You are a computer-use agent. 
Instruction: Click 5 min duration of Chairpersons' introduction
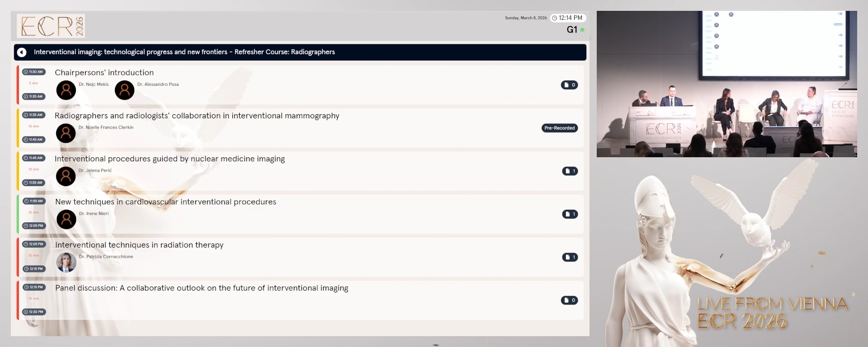coord(33,84)
